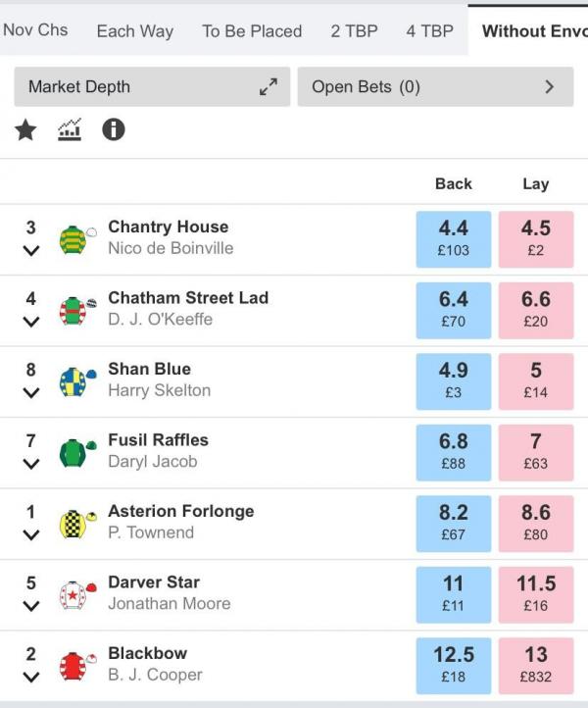This screenshot has height=708, width=588.
Task: Click Darver Star silks icon
Action: click(77, 595)
